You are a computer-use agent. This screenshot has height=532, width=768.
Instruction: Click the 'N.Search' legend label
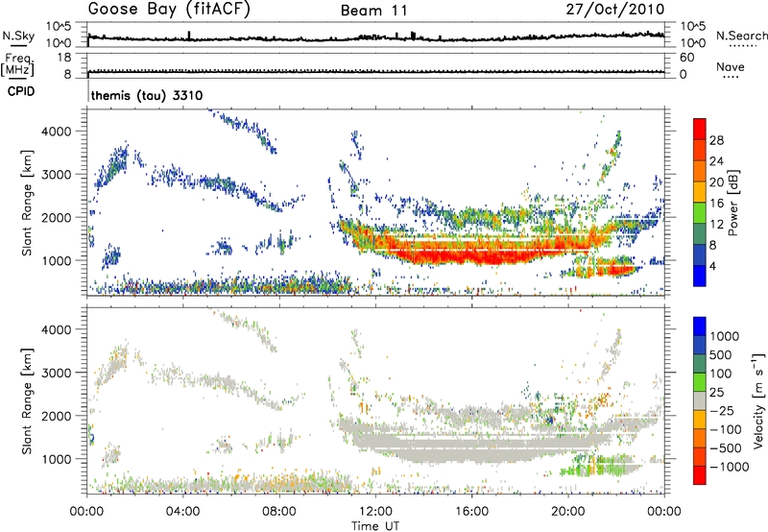(741, 36)
